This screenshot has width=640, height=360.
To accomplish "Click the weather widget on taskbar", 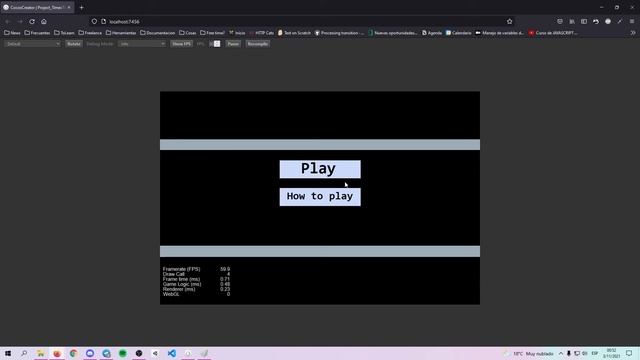I will coord(529,353).
